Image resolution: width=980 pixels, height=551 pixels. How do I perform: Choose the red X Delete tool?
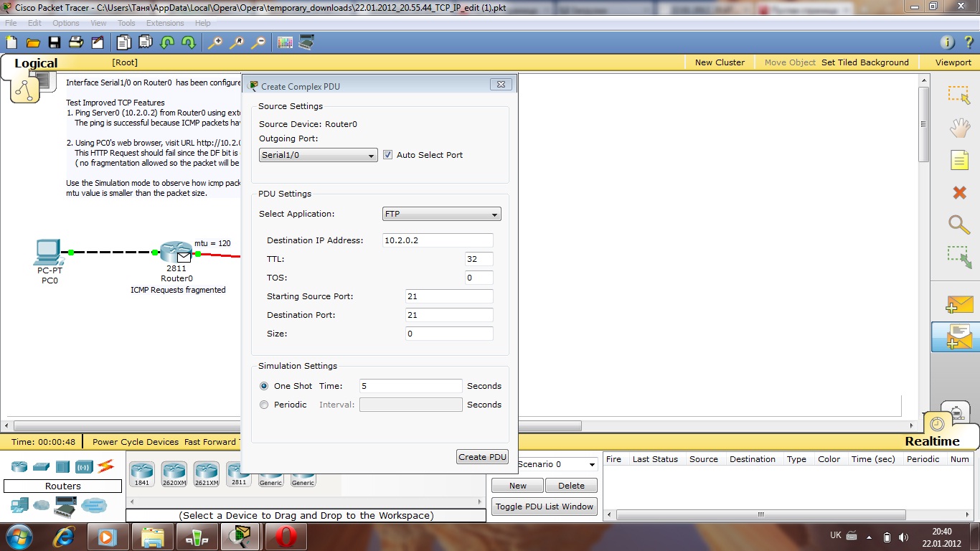pyautogui.click(x=959, y=192)
